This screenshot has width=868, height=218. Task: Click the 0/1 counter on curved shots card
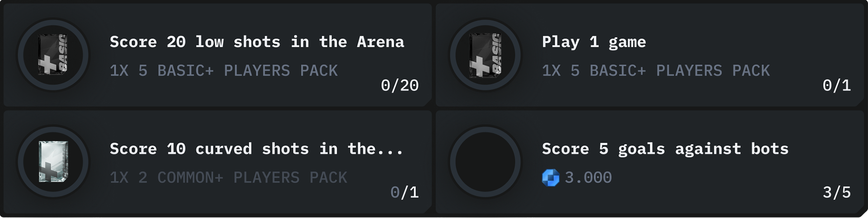click(405, 192)
